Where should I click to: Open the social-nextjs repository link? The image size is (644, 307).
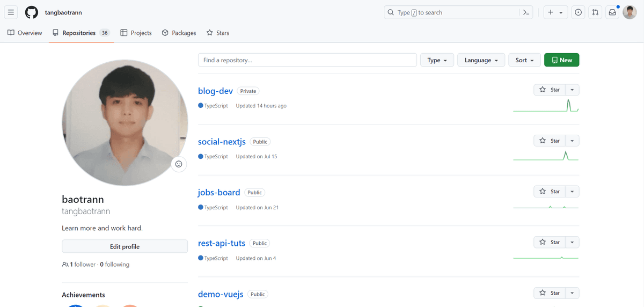click(222, 142)
